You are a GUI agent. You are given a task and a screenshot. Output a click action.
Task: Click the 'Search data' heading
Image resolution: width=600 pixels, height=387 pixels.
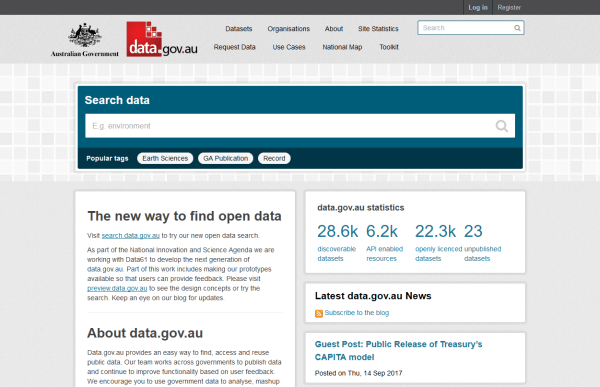(x=117, y=100)
